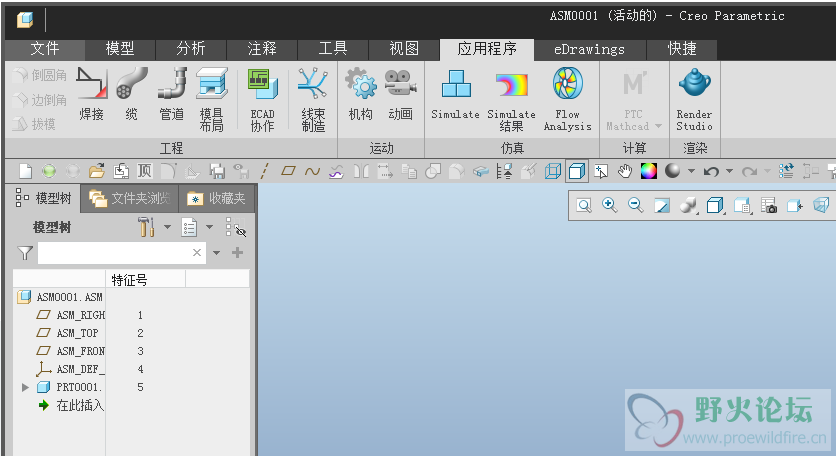Start the 模具布局 mold layout application

(212, 99)
